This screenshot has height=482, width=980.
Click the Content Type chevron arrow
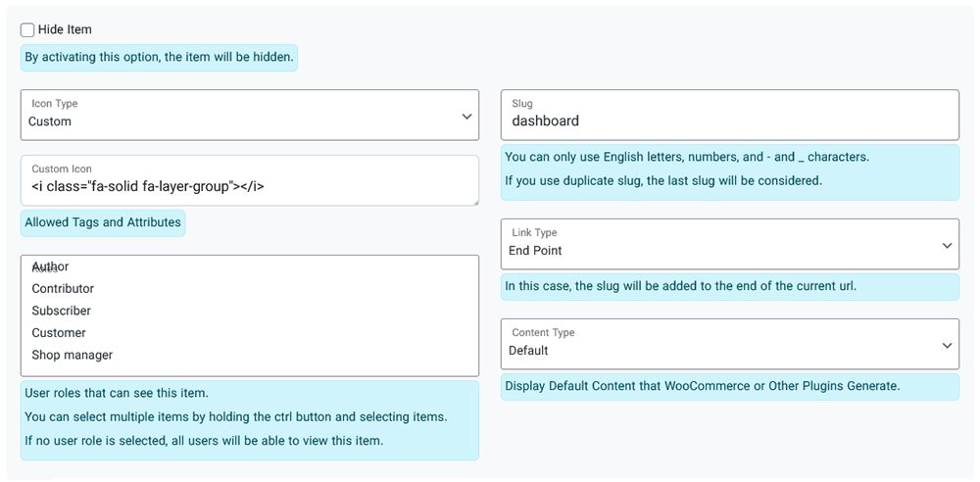point(947,346)
